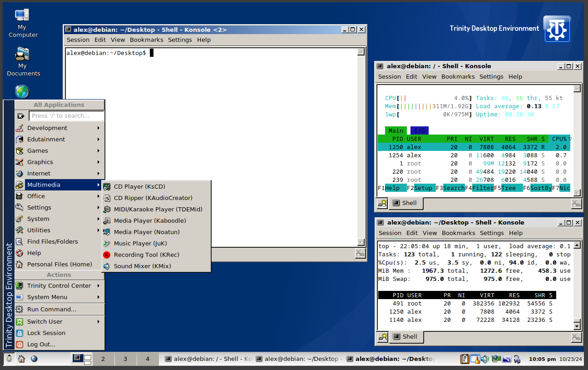Open Music Player (JuK)
The width and height of the screenshot is (588, 370).
click(x=140, y=243)
